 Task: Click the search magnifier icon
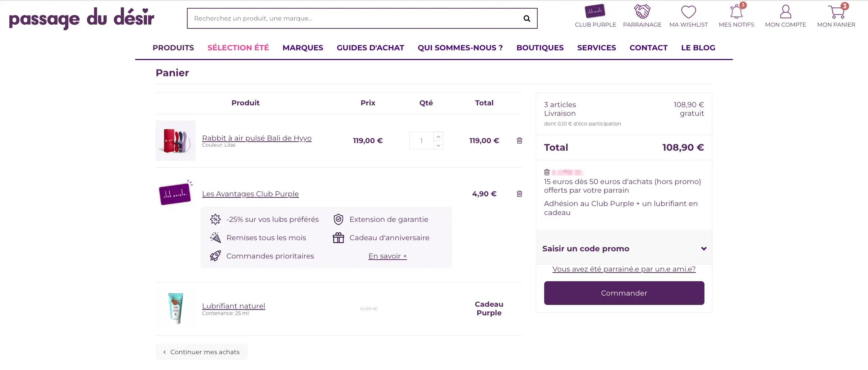tap(527, 18)
